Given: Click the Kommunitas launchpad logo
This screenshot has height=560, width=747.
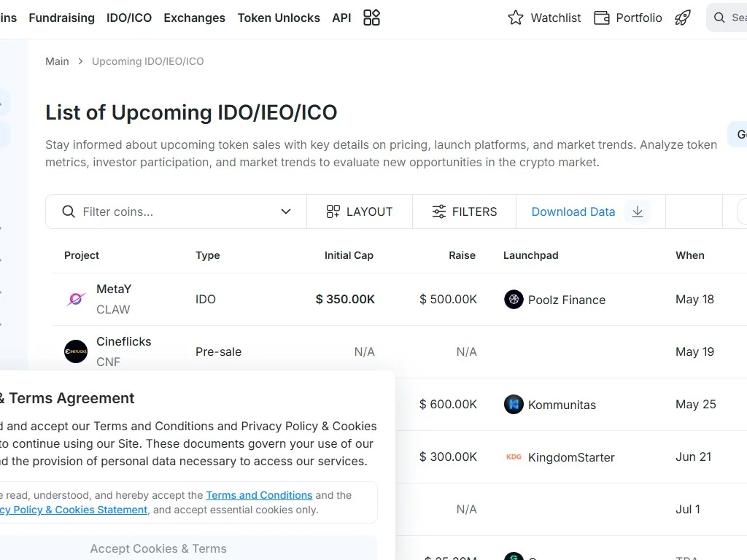Looking at the screenshot, I should click(514, 404).
